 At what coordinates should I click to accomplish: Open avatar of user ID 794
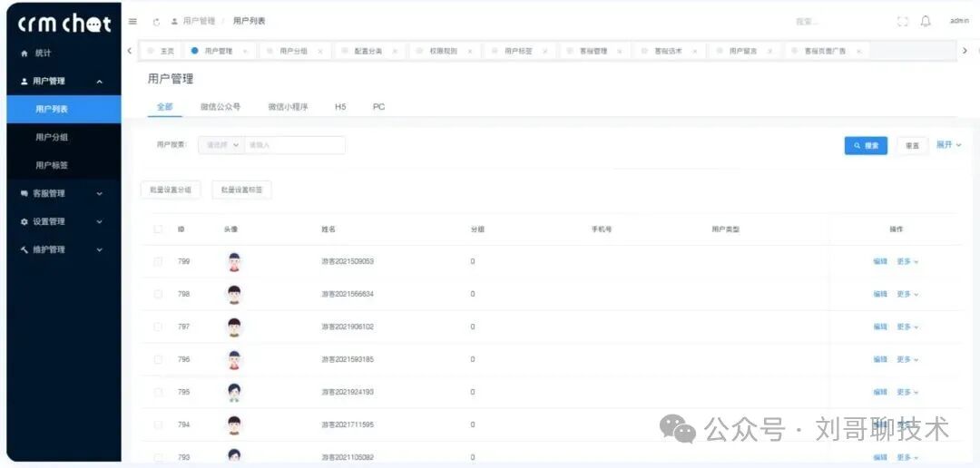[234, 424]
